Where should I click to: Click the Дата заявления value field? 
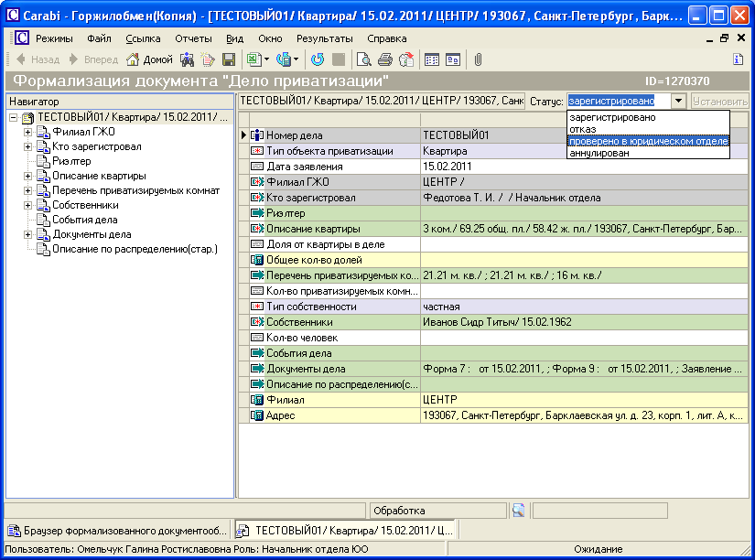448,167
